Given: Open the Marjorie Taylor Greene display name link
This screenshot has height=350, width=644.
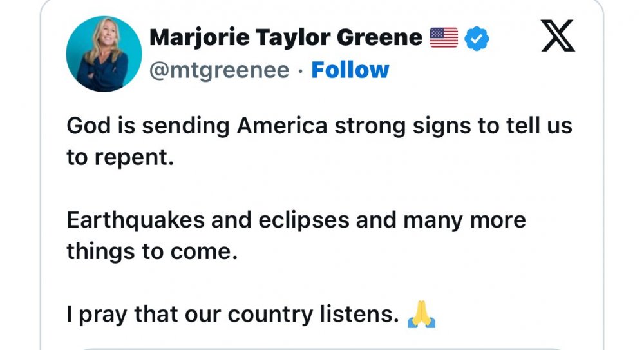Looking at the screenshot, I should tap(285, 38).
